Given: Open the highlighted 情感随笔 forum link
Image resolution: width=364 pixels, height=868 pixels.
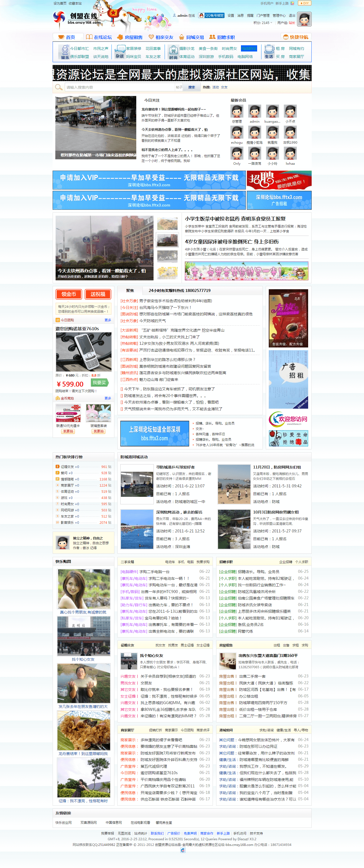Looking at the screenshot, I should coord(249,49).
